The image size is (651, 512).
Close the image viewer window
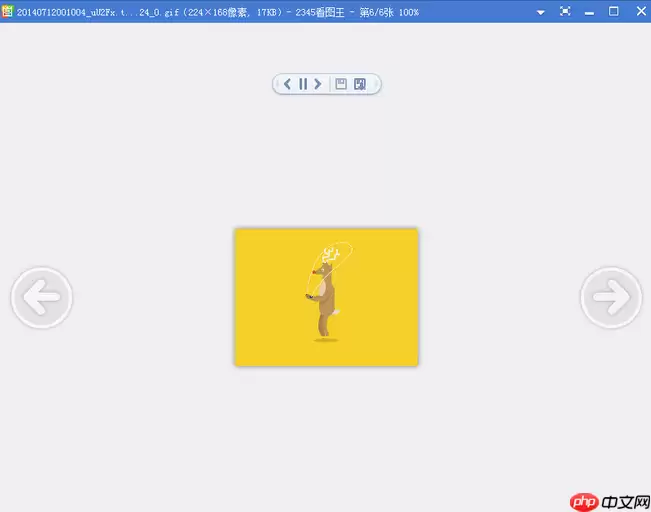641,11
